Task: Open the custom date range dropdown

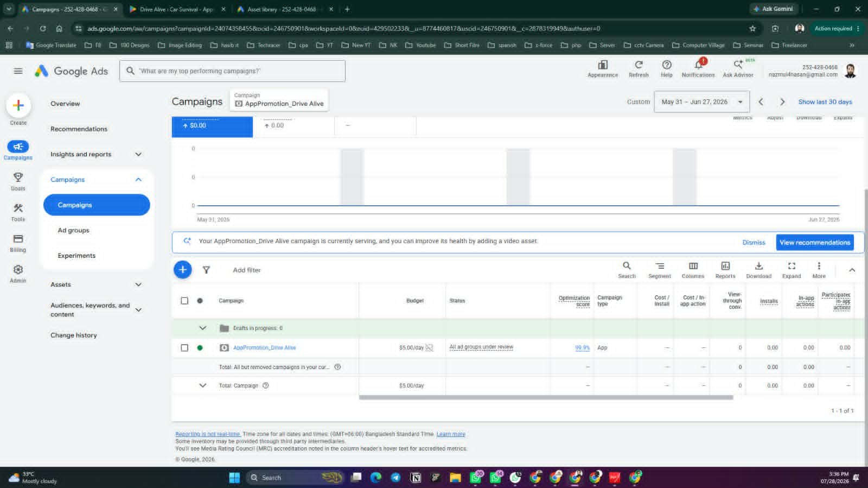Action: click(701, 102)
